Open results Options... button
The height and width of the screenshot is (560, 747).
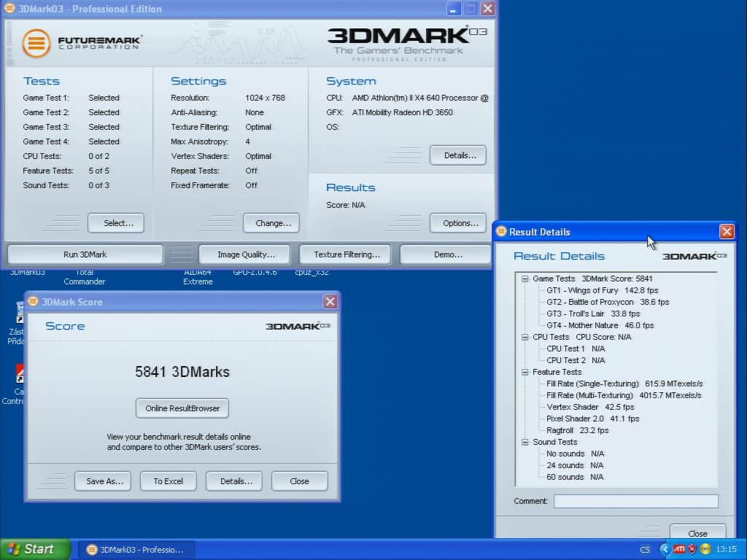pyautogui.click(x=458, y=223)
